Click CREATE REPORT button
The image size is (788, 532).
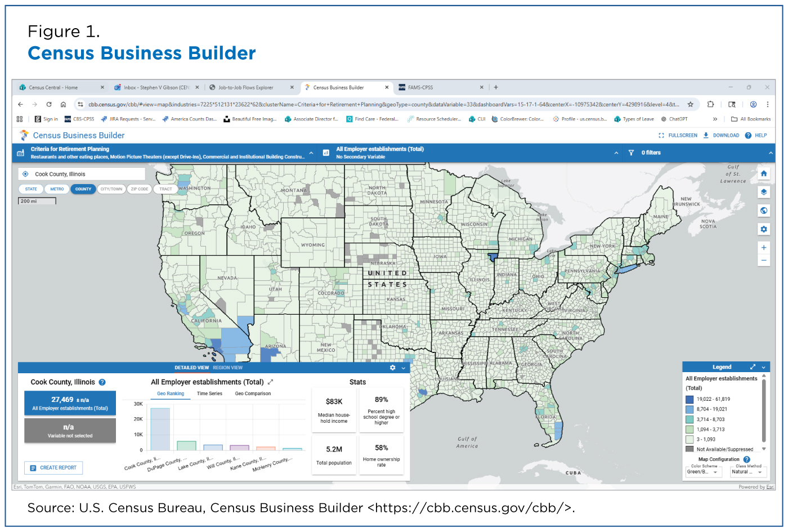(53, 468)
